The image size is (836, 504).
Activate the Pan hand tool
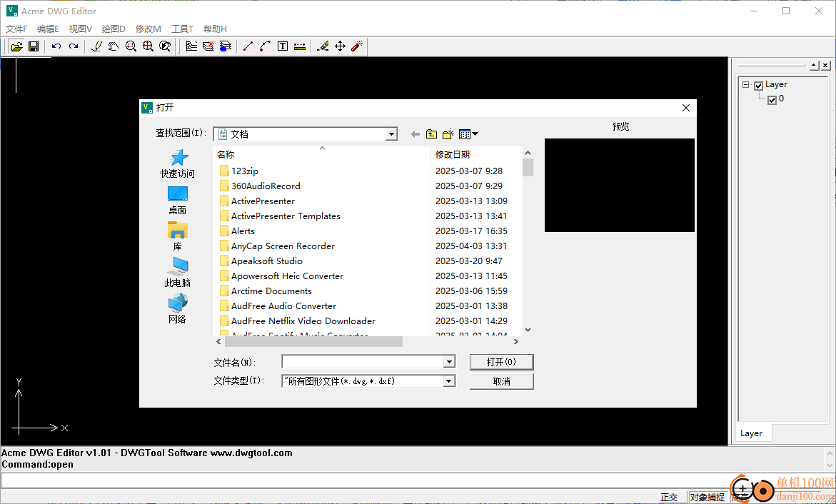pos(113,46)
